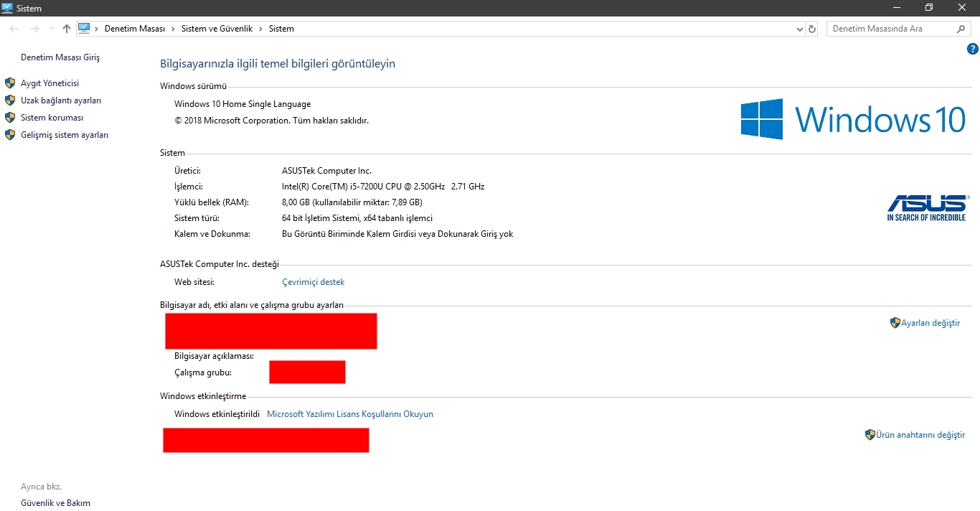The height and width of the screenshot is (511, 980).
Task: Open Güvenlik ve Bakım link
Action: 55,503
